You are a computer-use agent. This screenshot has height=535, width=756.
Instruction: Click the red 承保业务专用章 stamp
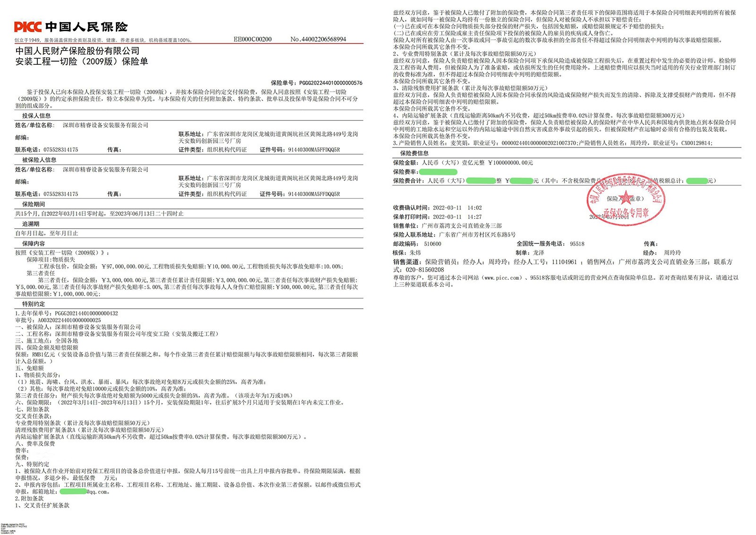[x=626, y=199]
